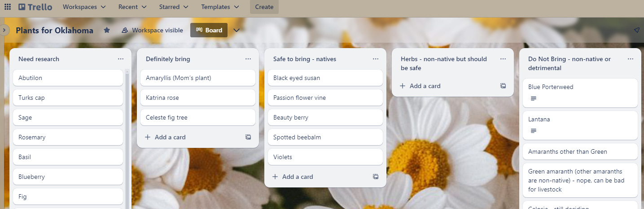The height and width of the screenshot is (209, 644).
Task: Click the Definitely bring list title
Action: pyautogui.click(x=168, y=59)
